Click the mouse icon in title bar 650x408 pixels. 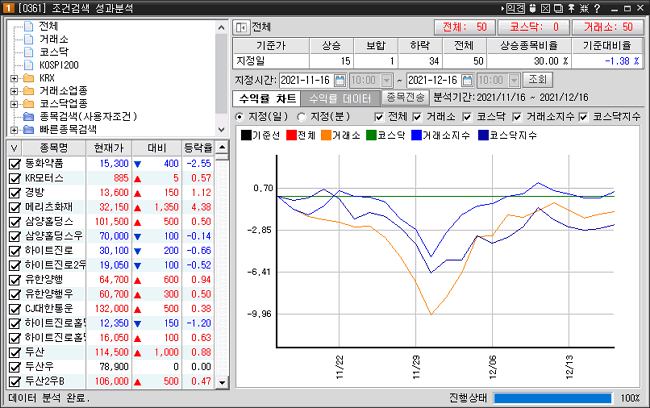[533, 8]
